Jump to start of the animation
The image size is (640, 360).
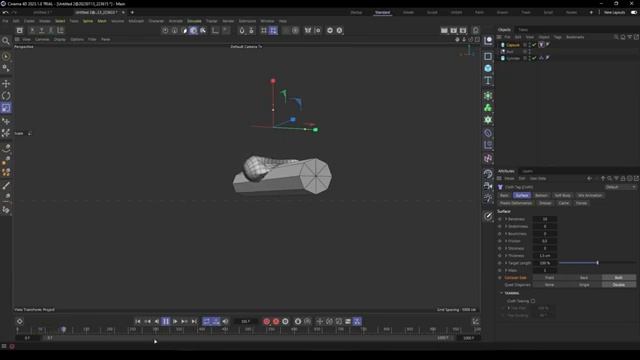138,322
